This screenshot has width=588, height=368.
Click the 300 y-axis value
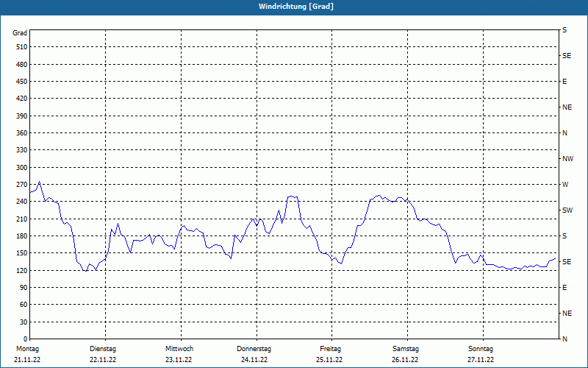pos(22,168)
